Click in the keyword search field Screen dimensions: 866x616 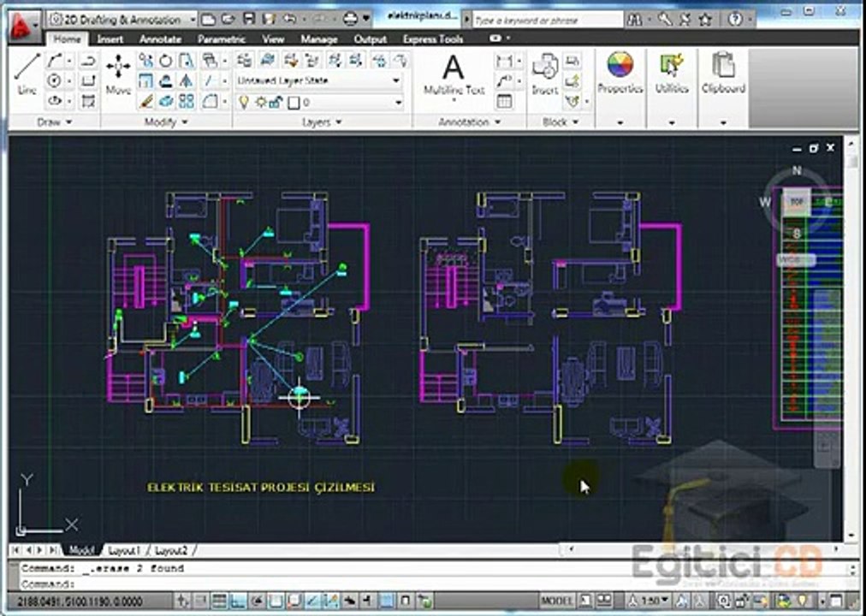[548, 20]
